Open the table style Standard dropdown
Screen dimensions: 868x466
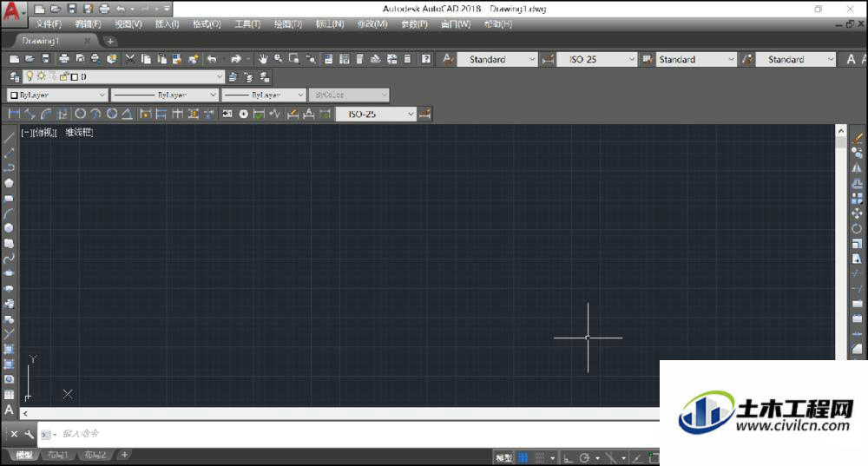coord(696,59)
